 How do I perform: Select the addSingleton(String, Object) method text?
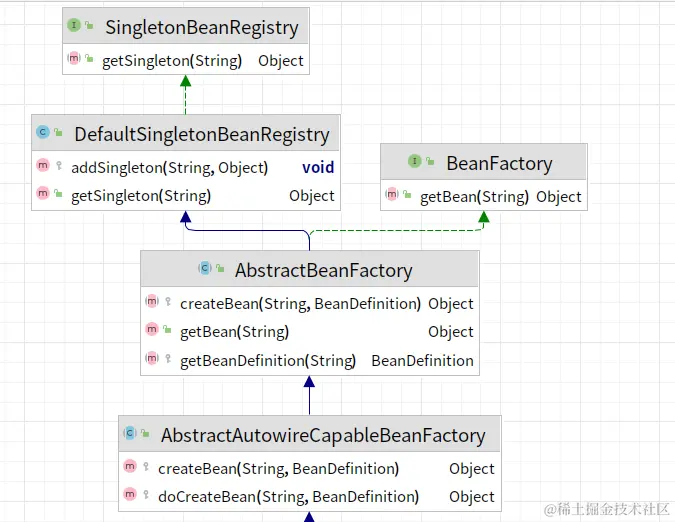170,168
